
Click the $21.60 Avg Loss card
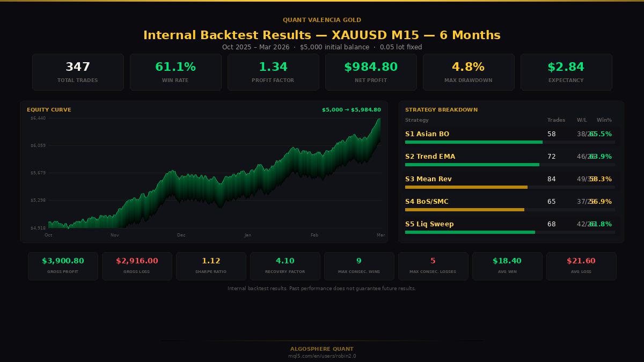coord(581,266)
